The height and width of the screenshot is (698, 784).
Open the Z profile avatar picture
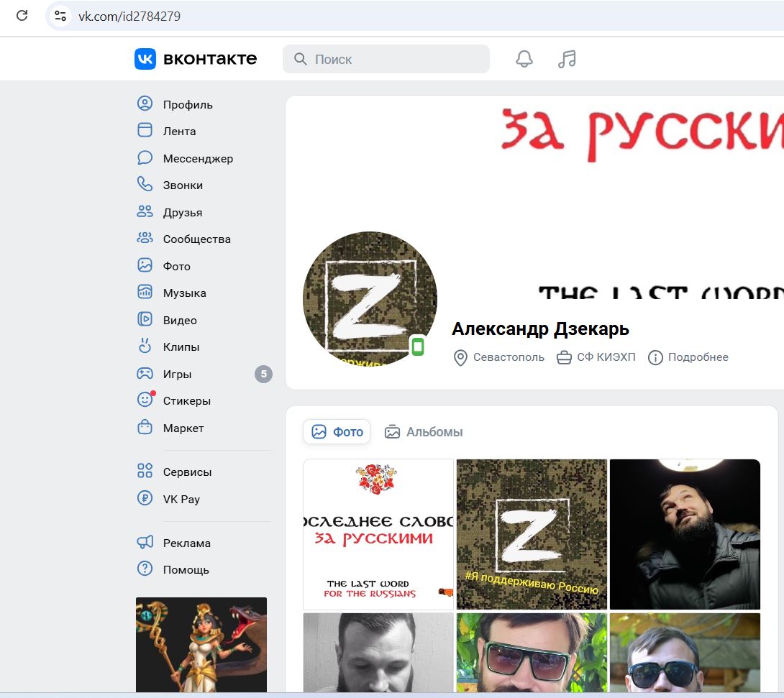[x=370, y=298]
